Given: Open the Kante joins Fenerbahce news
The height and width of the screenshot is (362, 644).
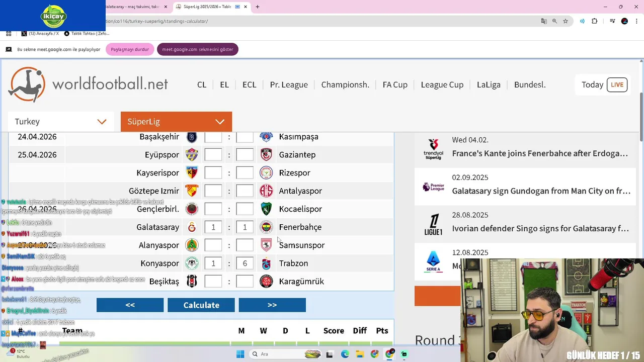Looking at the screenshot, I should pyautogui.click(x=540, y=153).
